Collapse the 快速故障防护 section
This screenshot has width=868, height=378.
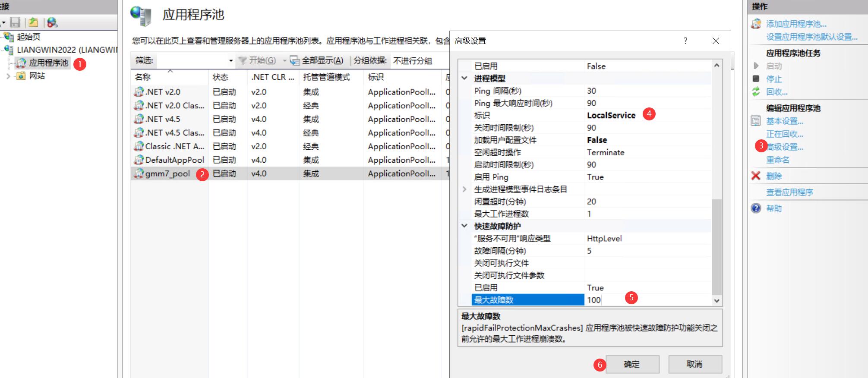coord(464,226)
